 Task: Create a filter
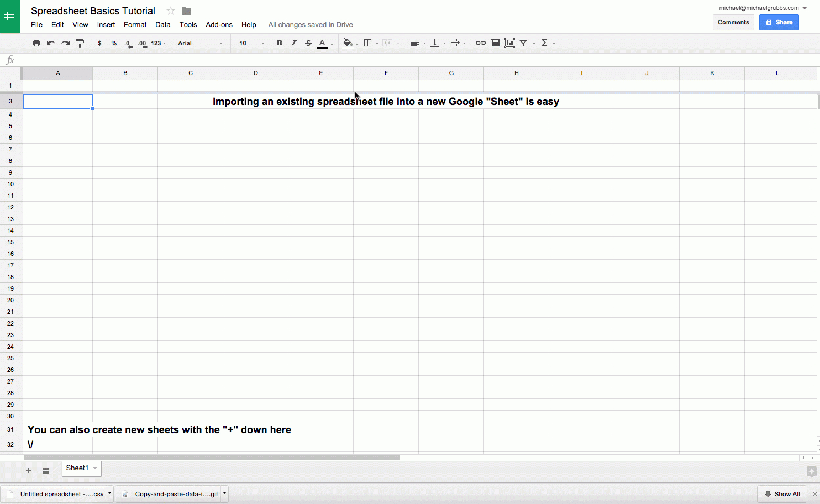click(x=523, y=43)
